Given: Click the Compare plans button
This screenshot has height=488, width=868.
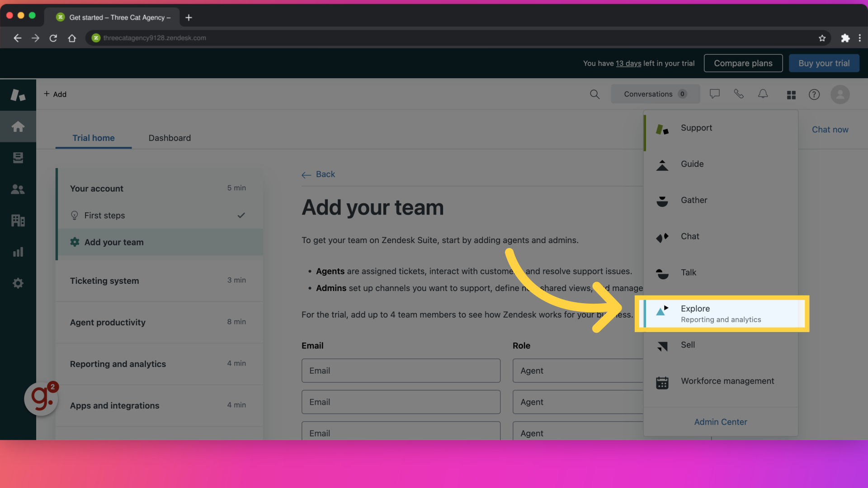Looking at the screenshot, I should tap(743, 63).
